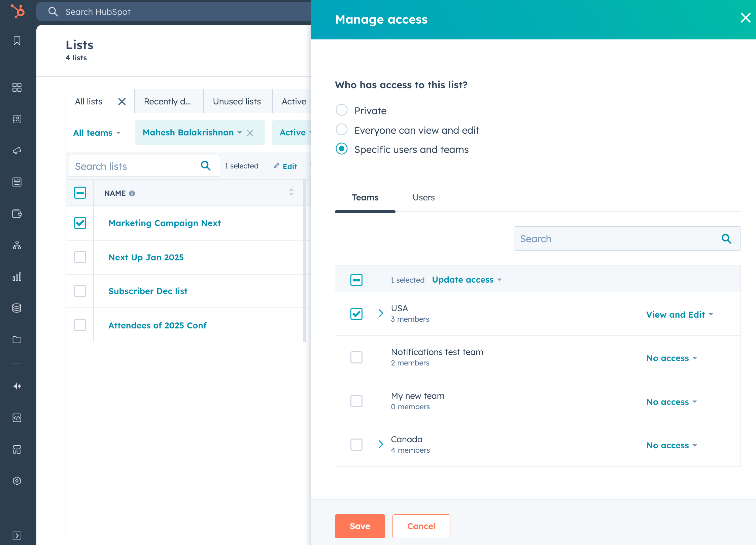
Task: Open the Development code sidebar icon
Action: [x=17, y=418]
